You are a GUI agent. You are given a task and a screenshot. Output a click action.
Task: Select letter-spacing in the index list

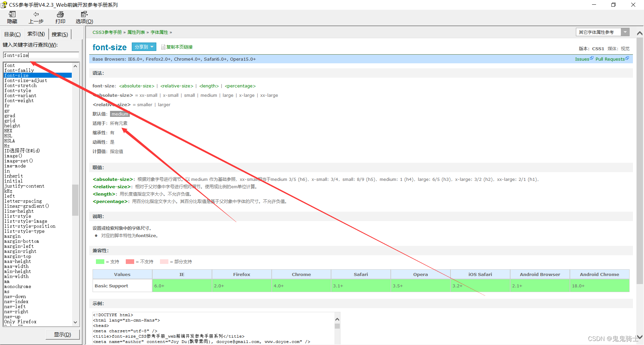click(23, 201)
